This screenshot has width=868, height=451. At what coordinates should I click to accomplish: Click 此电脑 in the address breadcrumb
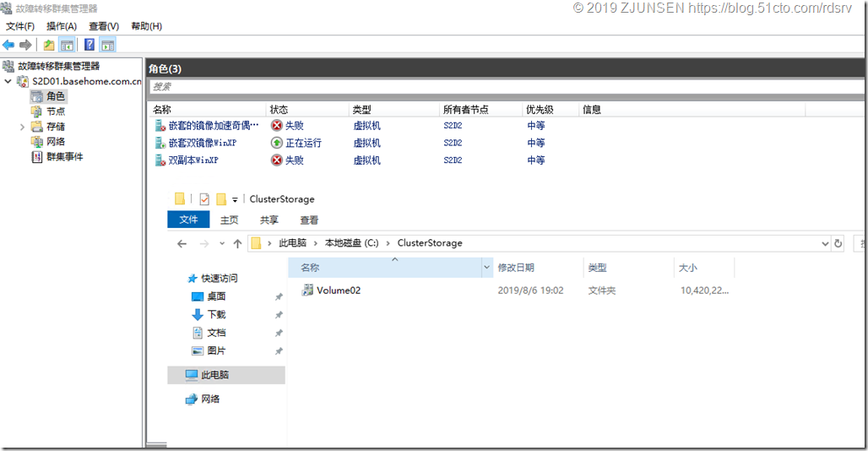click(x=292, y=243)
